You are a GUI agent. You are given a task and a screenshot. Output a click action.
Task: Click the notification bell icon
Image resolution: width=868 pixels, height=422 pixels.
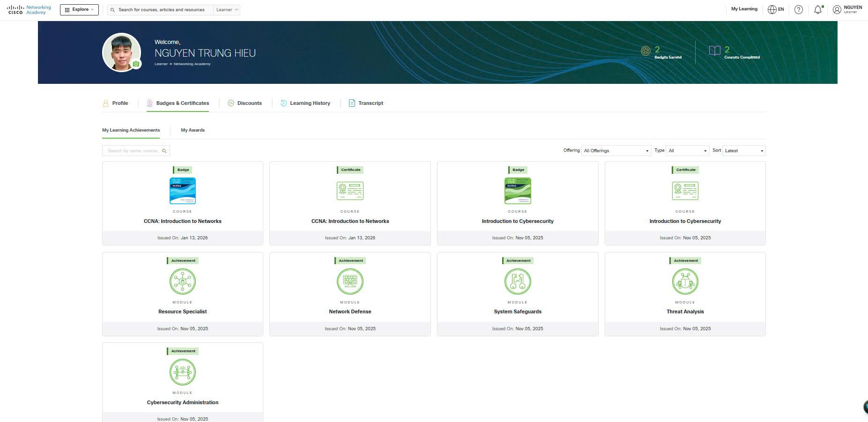pos(817,9)
